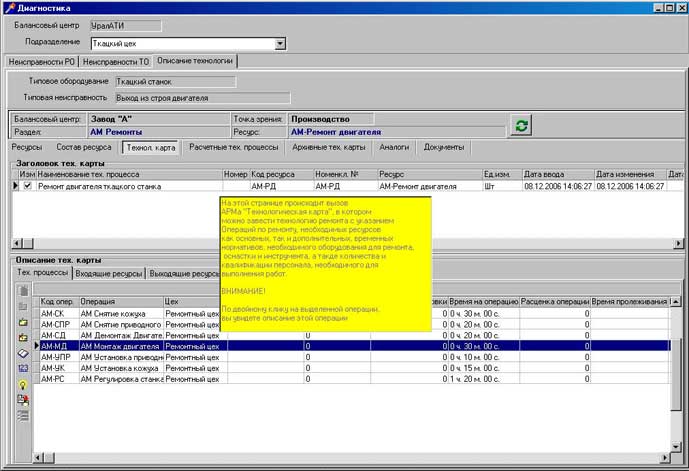Click the Код ресурса column header

pos(282,174)
